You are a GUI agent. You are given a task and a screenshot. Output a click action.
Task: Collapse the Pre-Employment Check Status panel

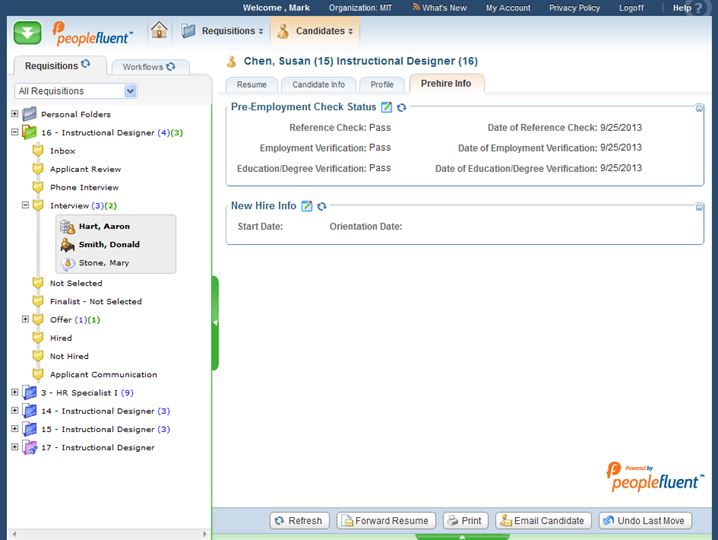[x=700, y=108]
